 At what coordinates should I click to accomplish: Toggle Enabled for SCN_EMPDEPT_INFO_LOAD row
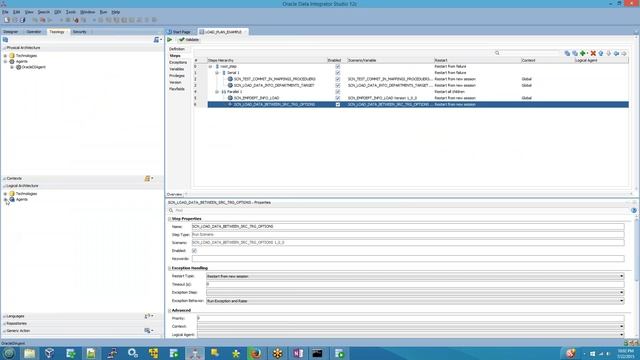(x=338, y=98)
